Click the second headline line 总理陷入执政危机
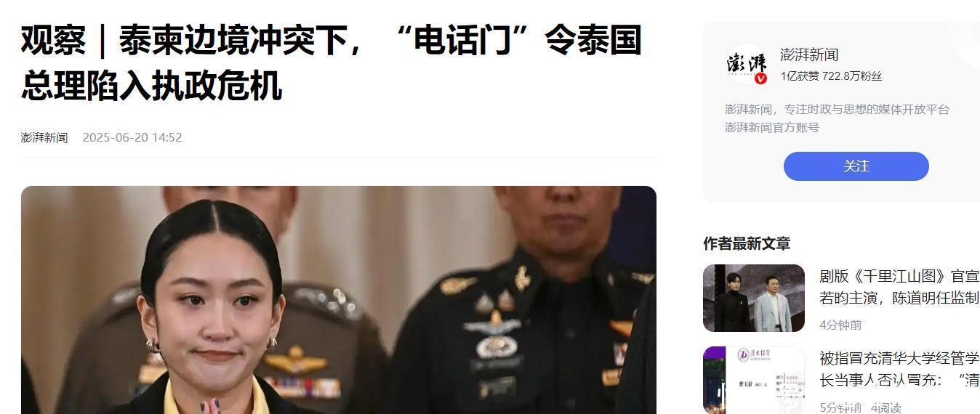Screen dimensions: 980x414 click(x=151, y=86)
